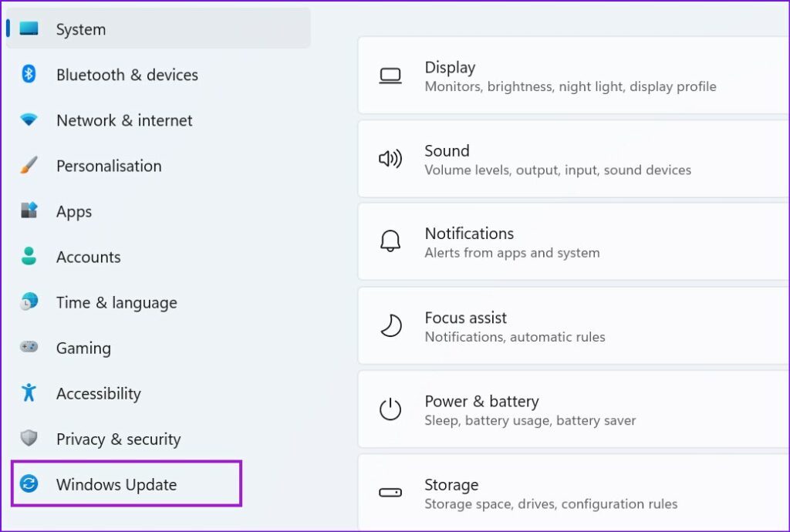Click the Gaming controller icon
Viewport: 790px width, 532px height.
point(29,348)
